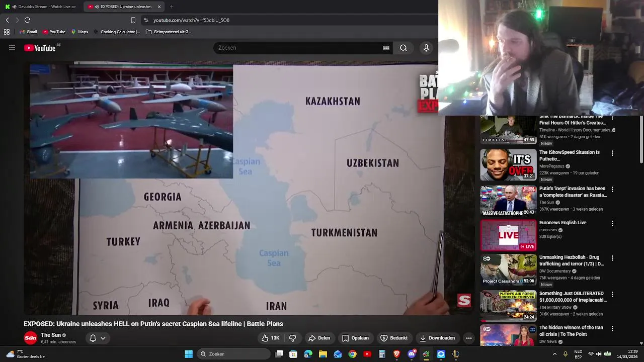Click the magnifier search button

[x=404, y=48]
